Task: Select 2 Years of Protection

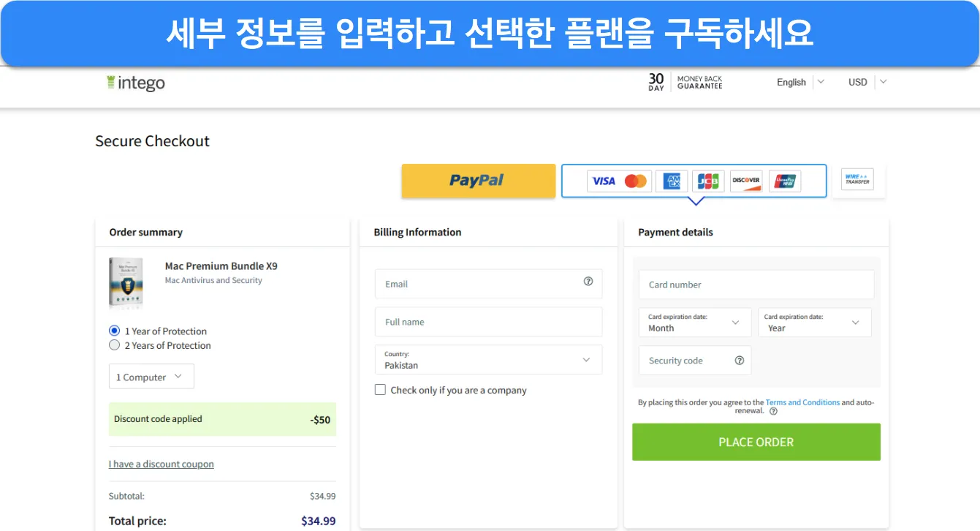Action: (x=160, y=345)
